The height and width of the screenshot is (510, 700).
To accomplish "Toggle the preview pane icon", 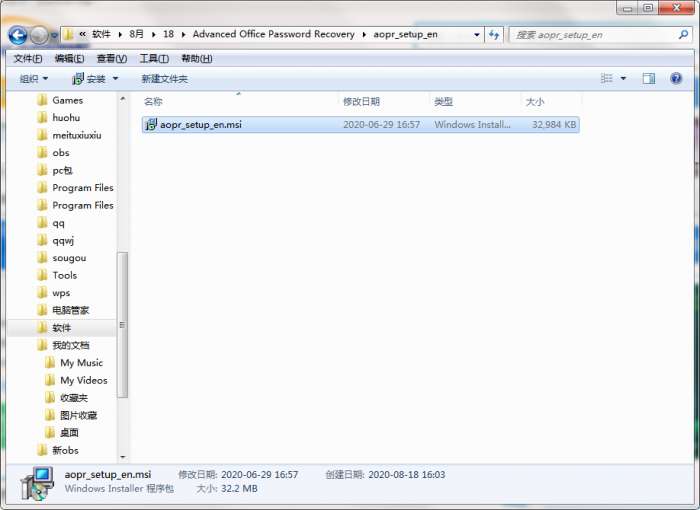I will 649,79.
